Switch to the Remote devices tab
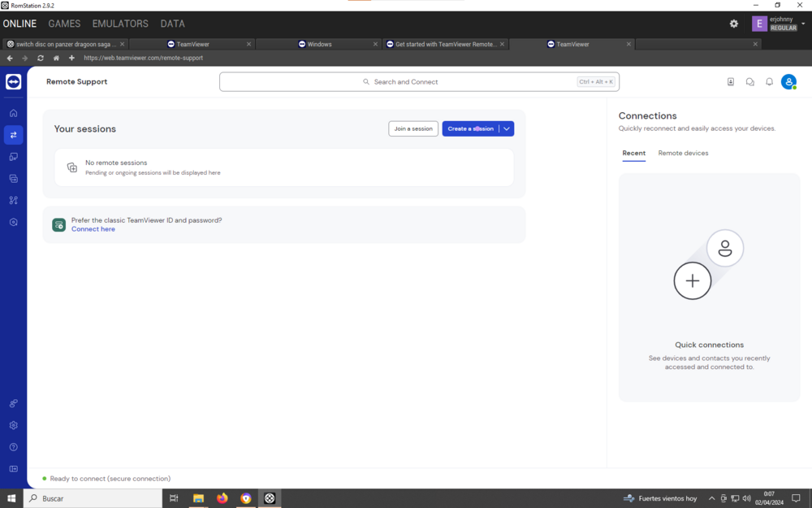This screenshot has width=812, height=508. pyautogui.click(x=683, y=153)
